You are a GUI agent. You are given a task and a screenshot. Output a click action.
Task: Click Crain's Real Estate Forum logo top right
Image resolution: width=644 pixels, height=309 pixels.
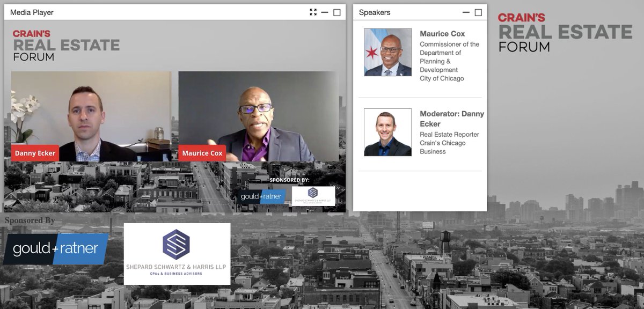565,33
